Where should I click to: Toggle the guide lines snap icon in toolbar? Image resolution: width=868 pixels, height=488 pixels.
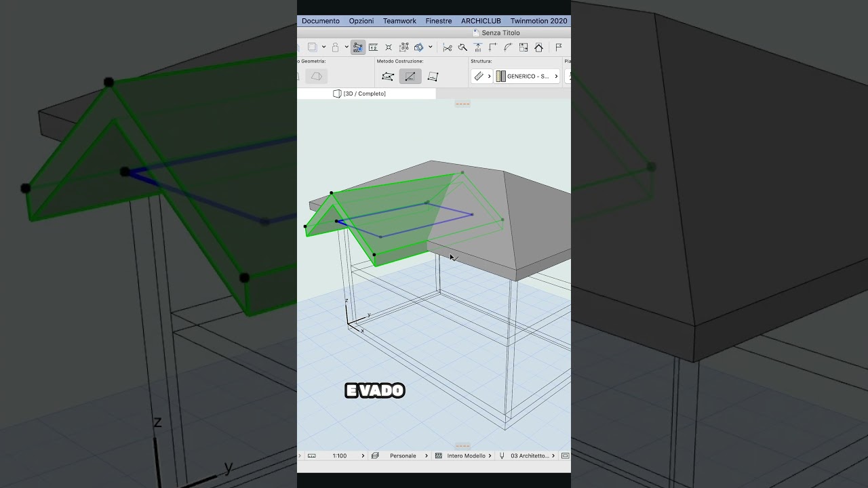click(x=358, y=47)
